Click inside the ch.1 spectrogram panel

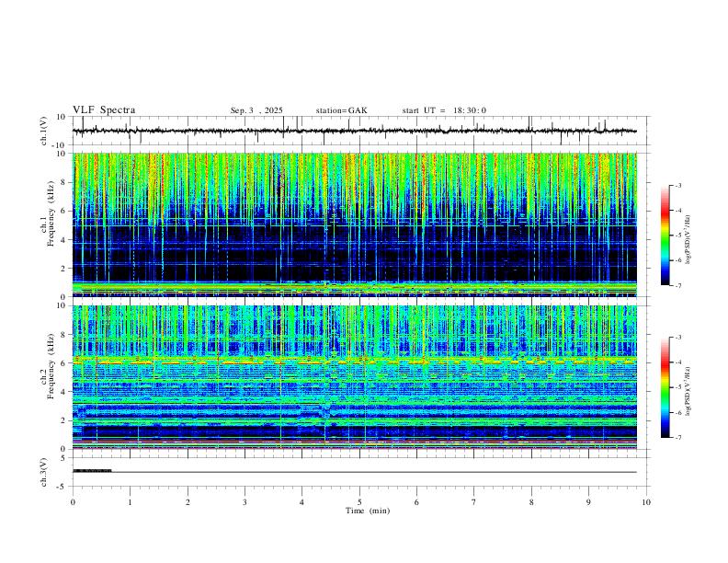click(355, 224)
